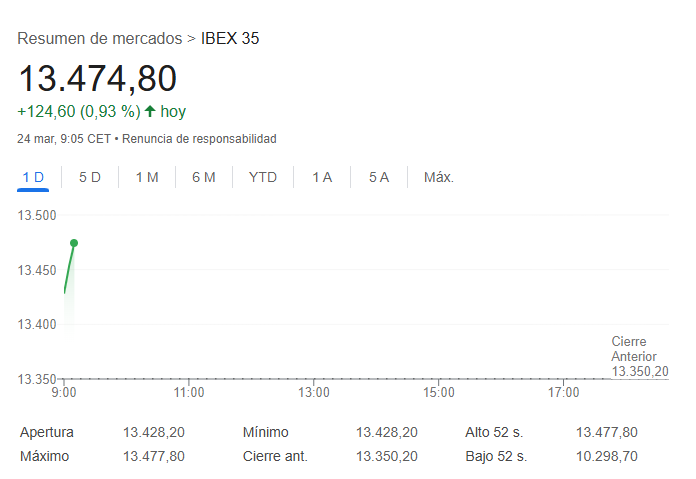This screenshot has width=696, height=479.
Task: Switch to the 5 D chart tab
Action: (90, 177)
